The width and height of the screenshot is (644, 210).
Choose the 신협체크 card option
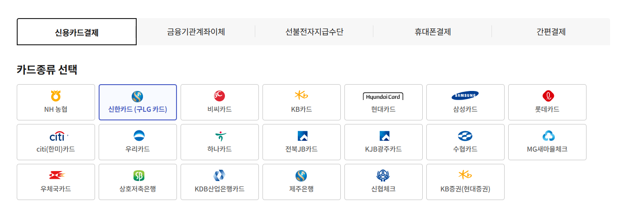point(383,182)
